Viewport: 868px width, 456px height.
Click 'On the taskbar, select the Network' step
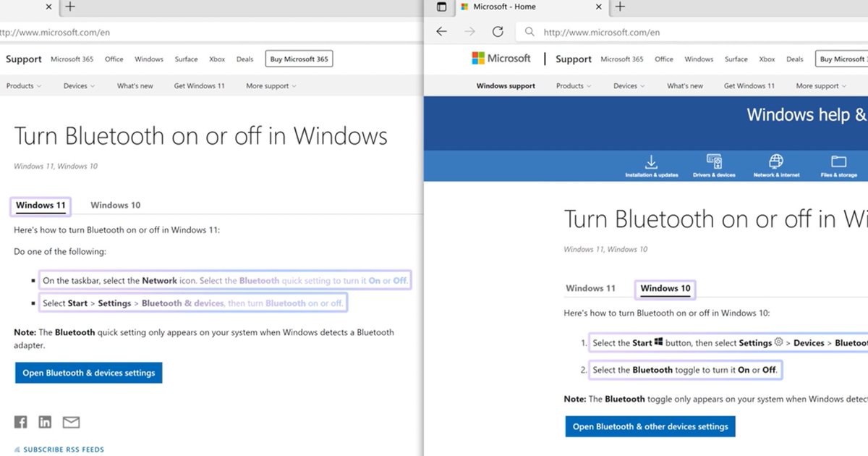pos(225,280)
